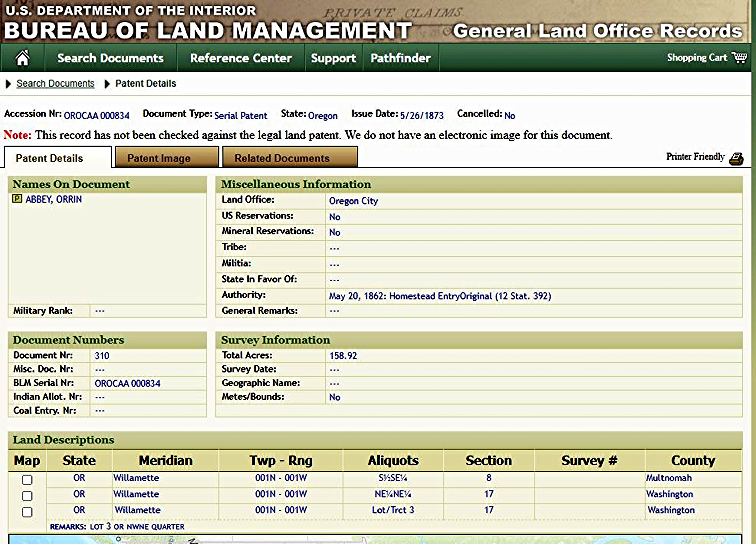Open the Support menu
The height and width of the screenshot is (544, 756).
(x=333, y=58)
